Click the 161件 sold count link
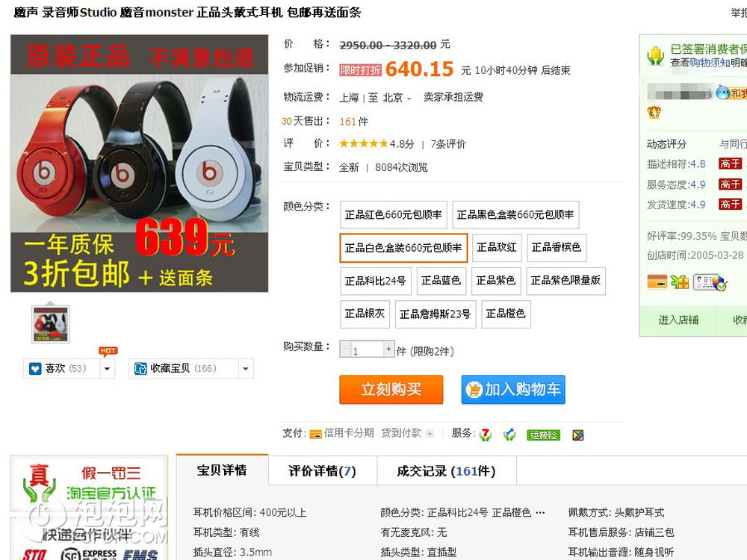Viewport: 747px width, 560px height. tap(354, 122)
